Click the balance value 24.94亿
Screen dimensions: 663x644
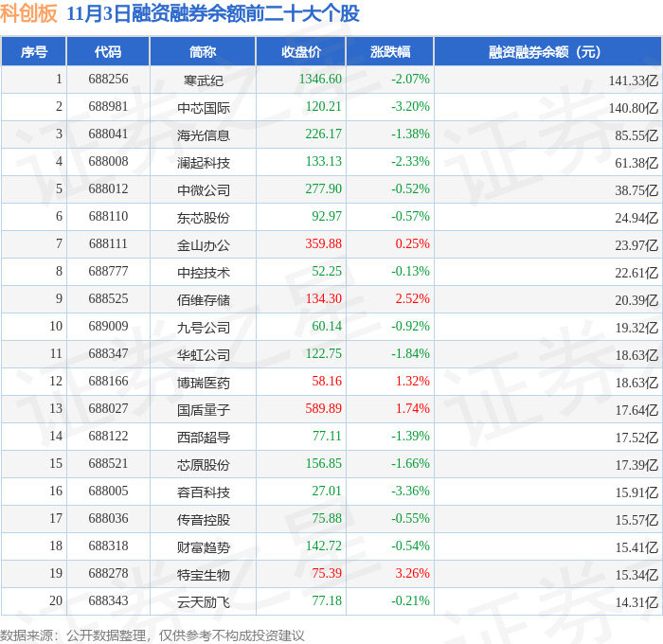(x=636, y=218)
